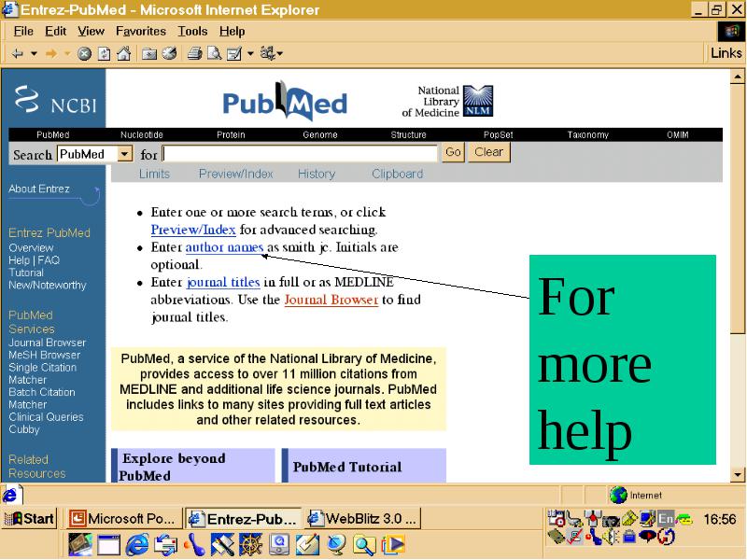Open MeSH Browser in the sidebar
The image size is (747, 560).
(x=44, y=355)
